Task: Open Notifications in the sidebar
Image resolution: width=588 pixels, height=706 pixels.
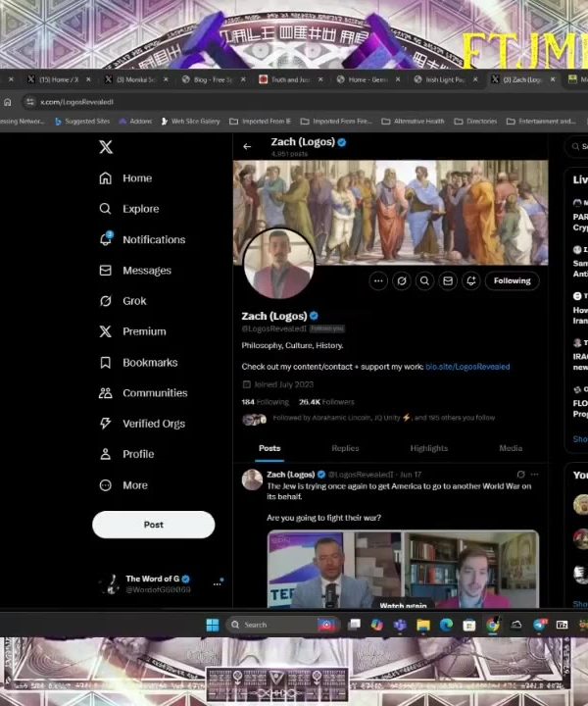Action: tap(142, 239)
